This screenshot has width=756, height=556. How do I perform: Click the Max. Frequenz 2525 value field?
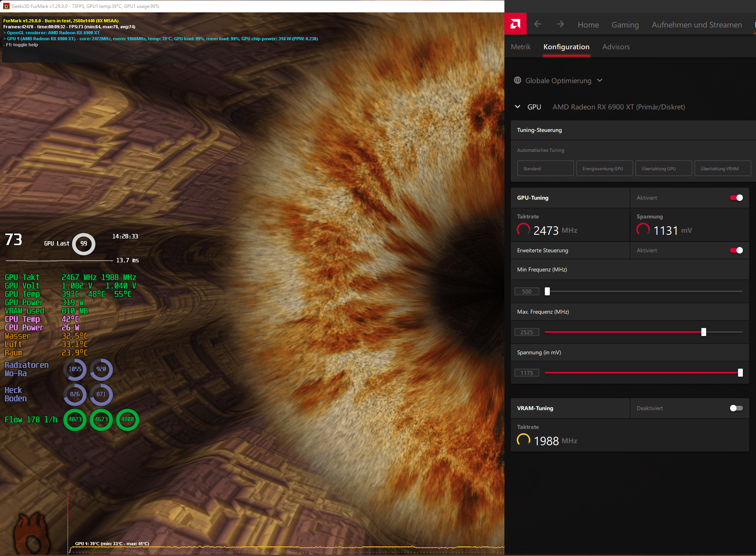point(527,332)
